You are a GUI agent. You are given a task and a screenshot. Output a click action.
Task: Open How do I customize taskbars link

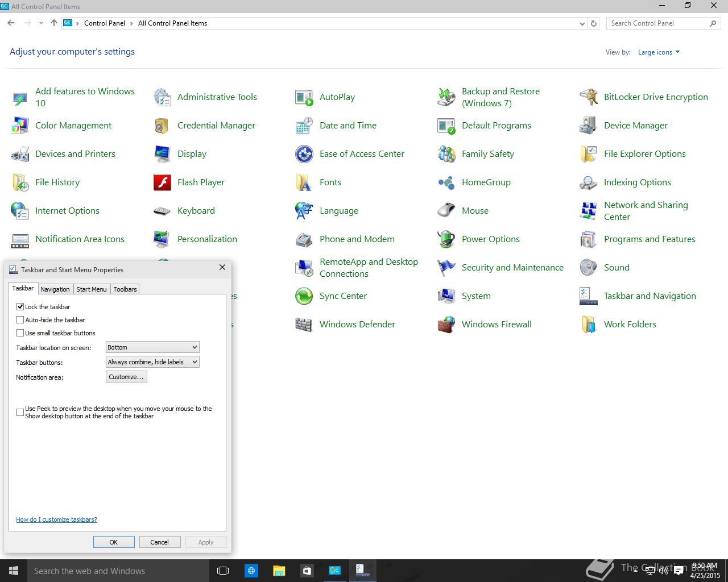[56, 519]
